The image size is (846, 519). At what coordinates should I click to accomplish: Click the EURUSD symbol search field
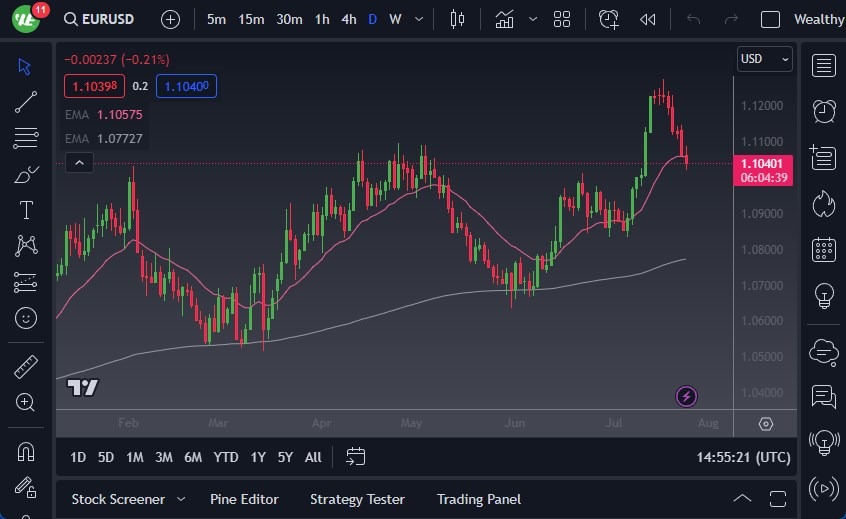[106, 19]
